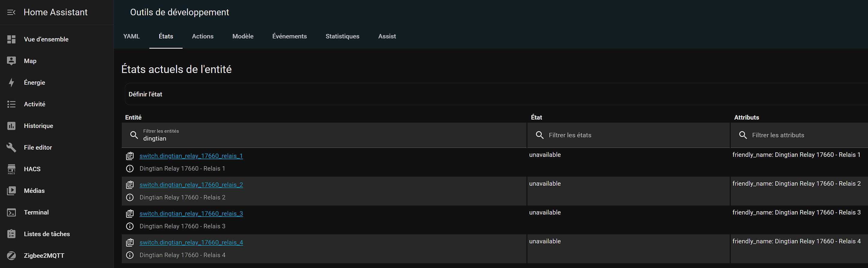Copy entity ID of relais_4 switch
868x268 pixels.
pyautogui.click(x=130, y=242)
